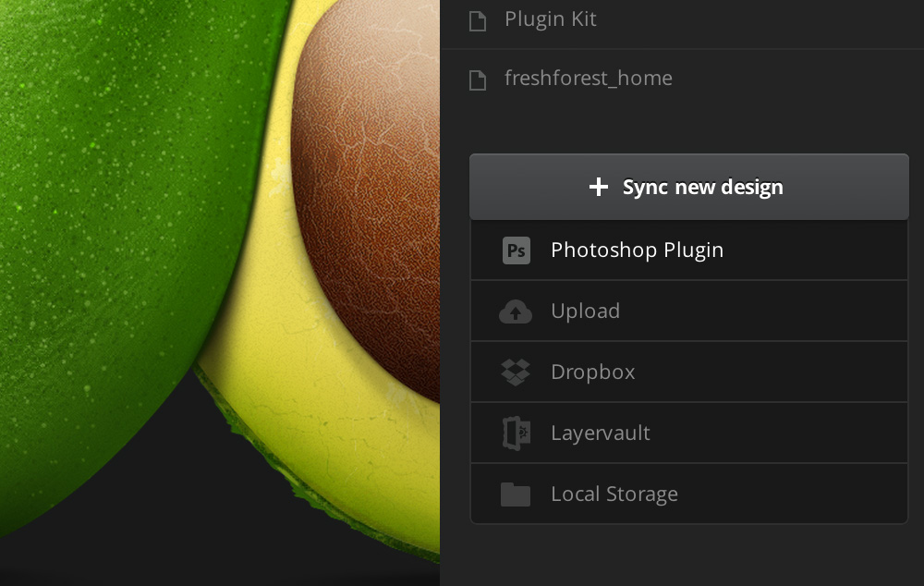The height and width of the screenshot is (586, 924).
Task: Choose the Layervault option
Action: pyautogui.click(x=689, y=433)
